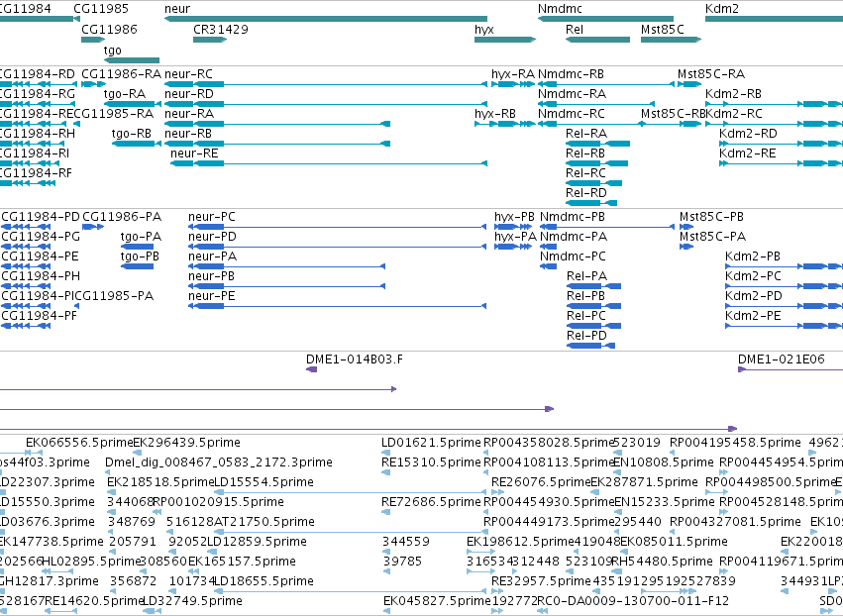
Task: Open the Kdm2 gene feature
Action: click(774, 19)
